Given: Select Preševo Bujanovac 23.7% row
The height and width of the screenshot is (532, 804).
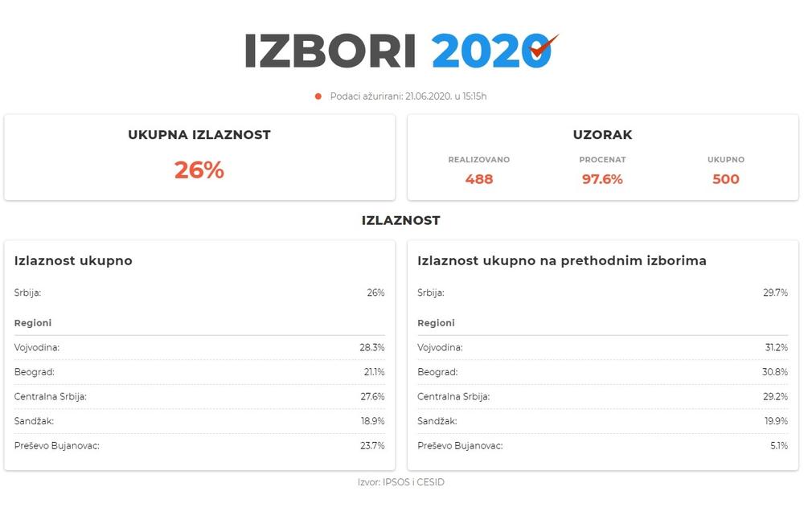Looking at the screenshot, I should point(199,445).
